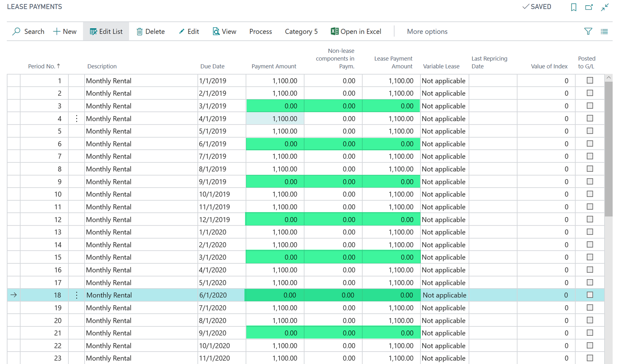Open Description column header options
Screen dimensions: 626x364
(102, 66)
